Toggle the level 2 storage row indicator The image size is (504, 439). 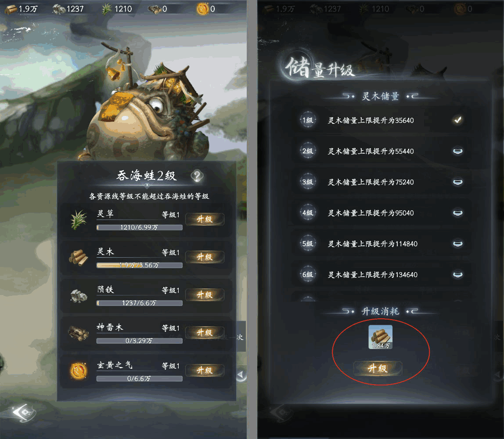[x=458, y=151]
